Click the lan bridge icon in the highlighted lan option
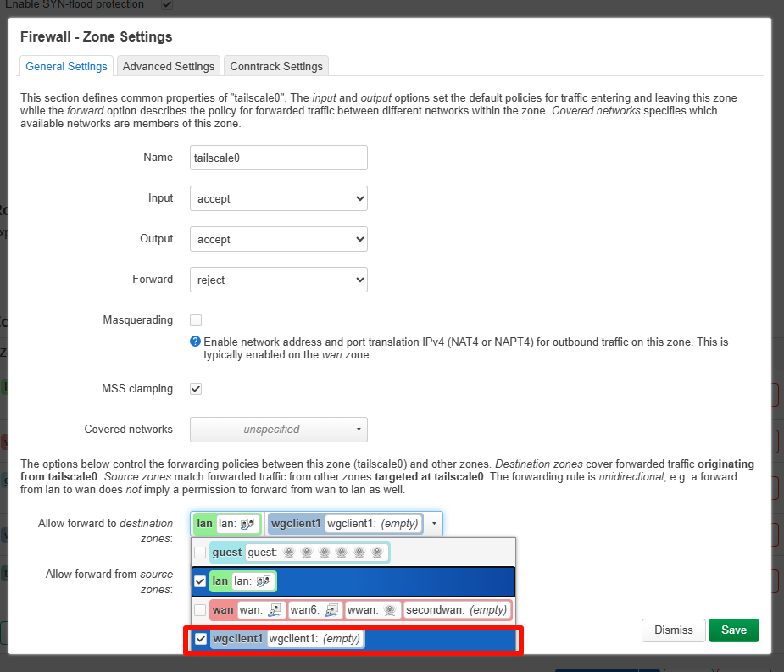784x672 pixels. [x=262, y=581]
